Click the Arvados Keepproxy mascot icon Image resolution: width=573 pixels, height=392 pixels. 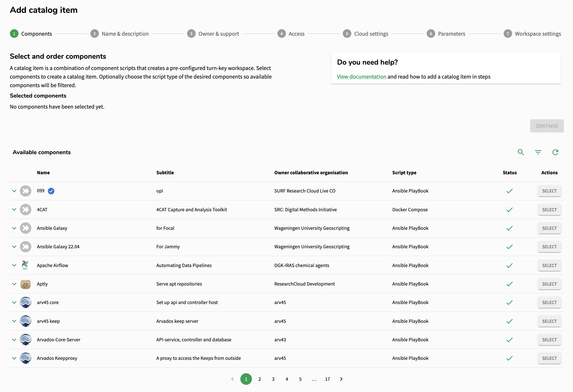26,358
